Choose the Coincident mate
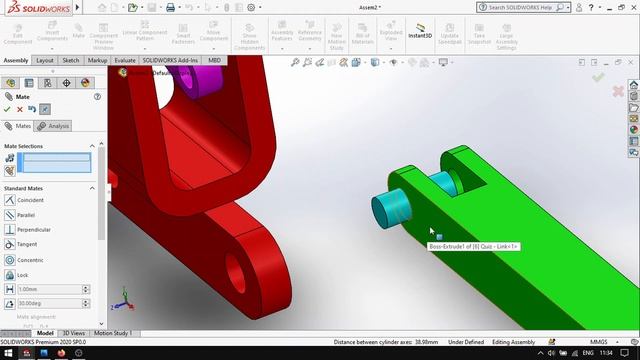The image size is (640, 360). tap(24, 200)
